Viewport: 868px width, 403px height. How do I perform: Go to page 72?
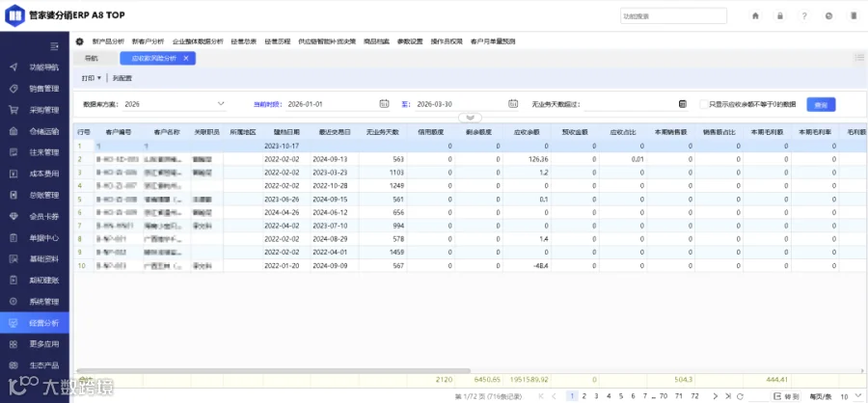[x=694, y=396]
